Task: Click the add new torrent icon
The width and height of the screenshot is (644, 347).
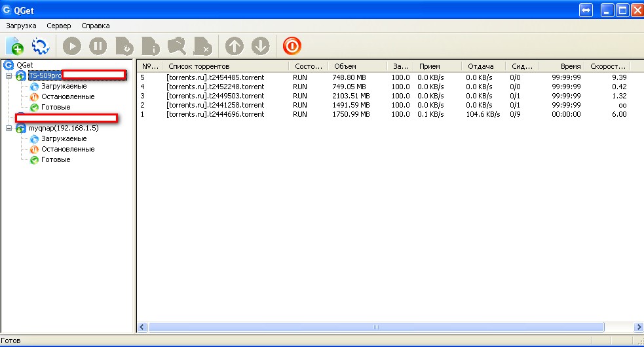Action: point(14,46)
